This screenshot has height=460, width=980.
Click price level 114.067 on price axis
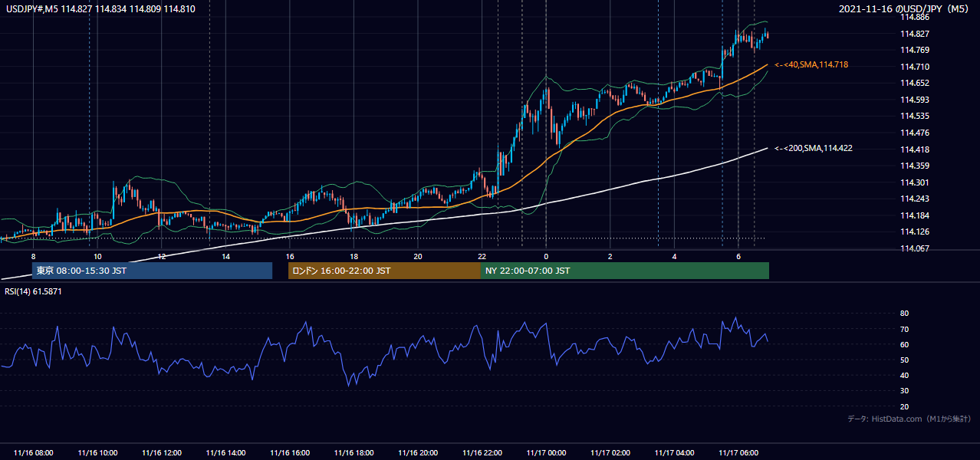[x=915, y=248]
